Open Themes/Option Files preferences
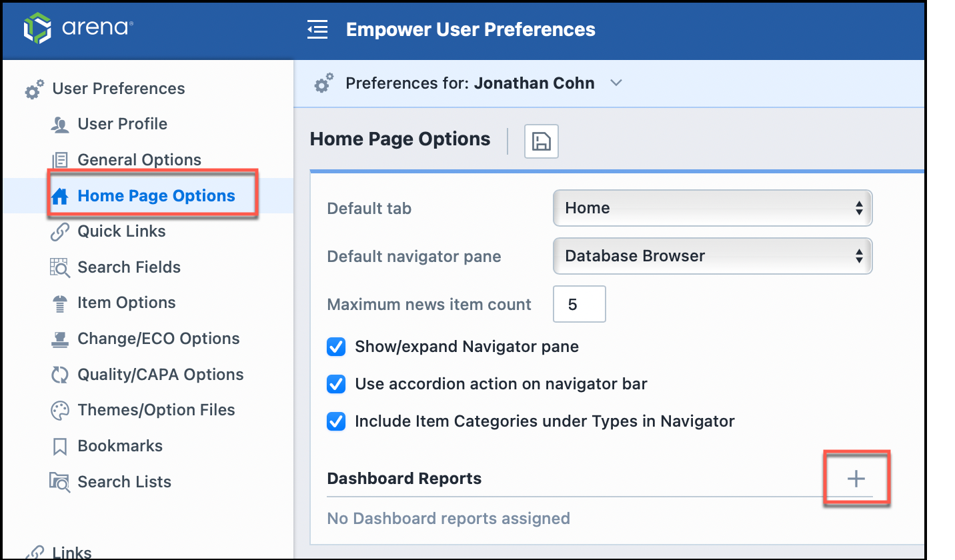This screenshot has height=560, width=955. [157, 410]
